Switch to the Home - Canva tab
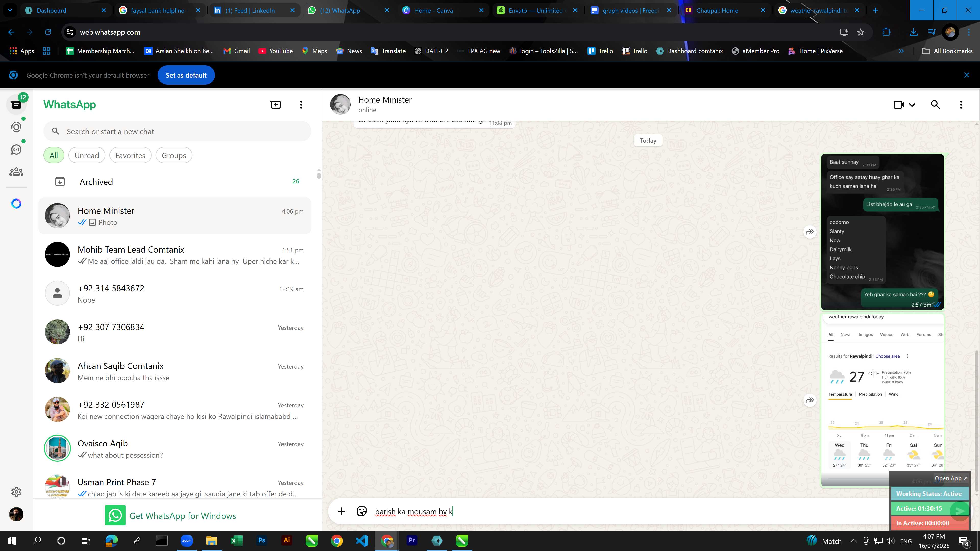980x551 pixels. [443, 10]
